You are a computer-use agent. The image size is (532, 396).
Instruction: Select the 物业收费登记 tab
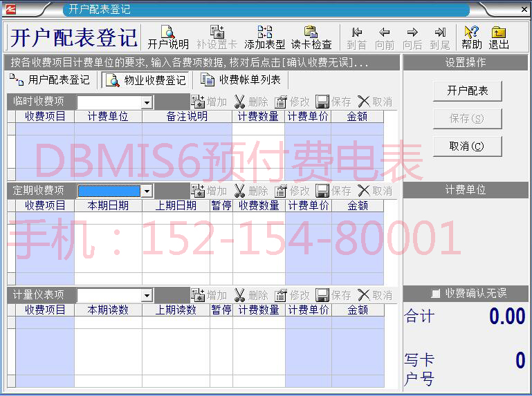tap(147, 80)
